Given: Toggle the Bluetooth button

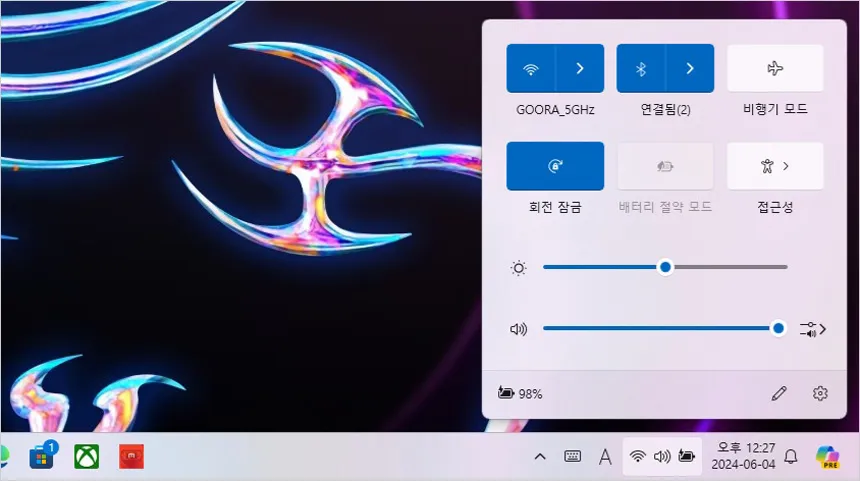Looking at the screenshot, I should point(641,69).
